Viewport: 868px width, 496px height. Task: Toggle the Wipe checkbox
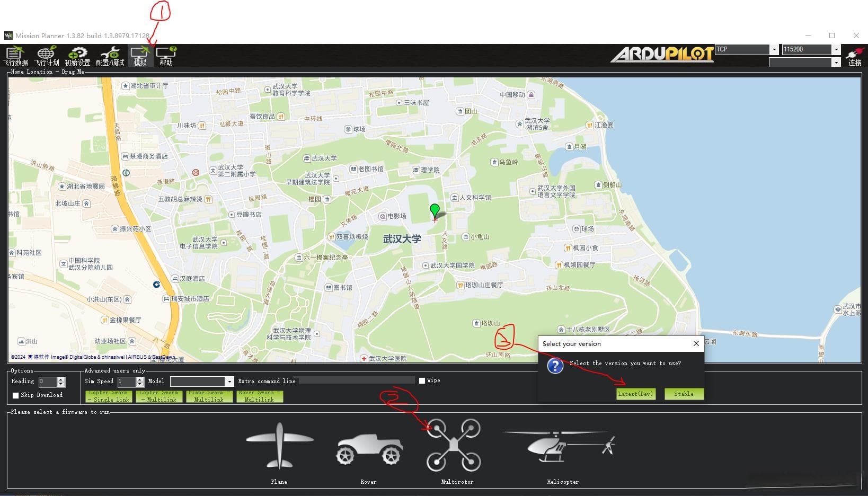pyautogui.click(x=422, y=380)
